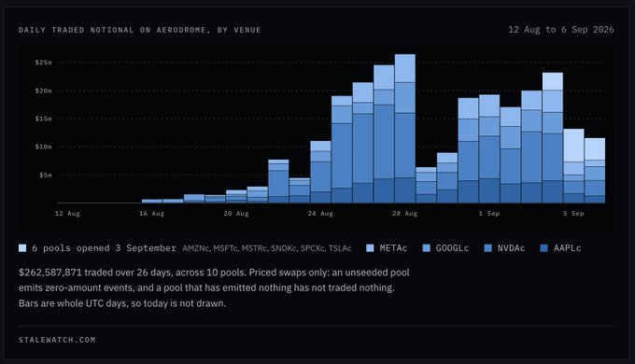The height and width of the screenshot is (364, 635).
Task: Click the stacked bar above 5 Sep
Action: pos(573,166)
